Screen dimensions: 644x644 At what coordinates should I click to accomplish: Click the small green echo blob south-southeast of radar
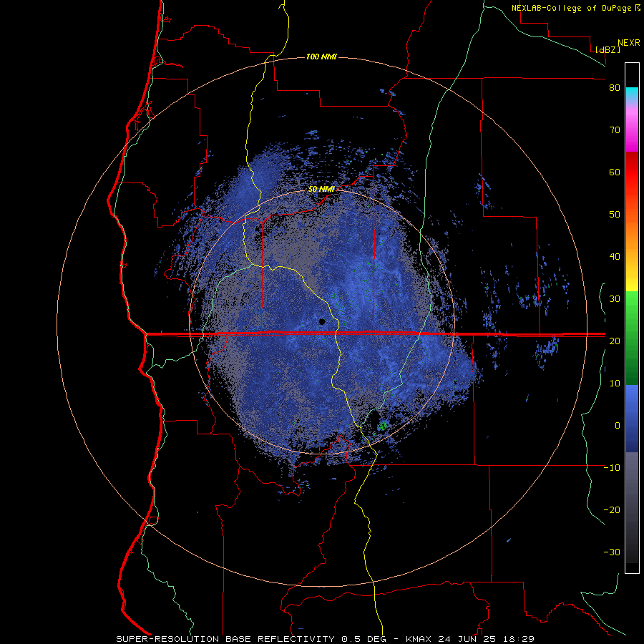[384, 426]
